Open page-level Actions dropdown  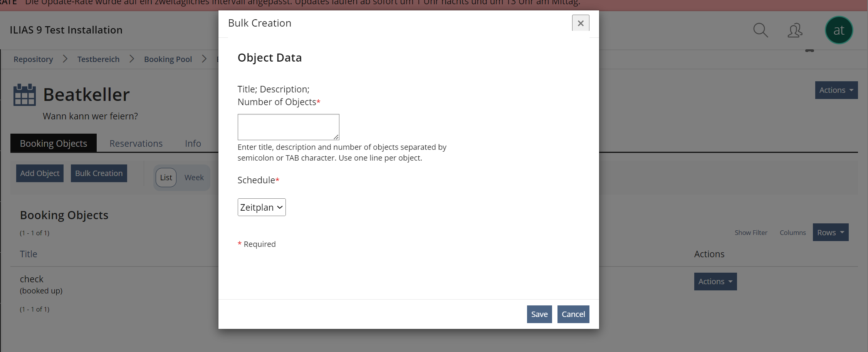836,90
